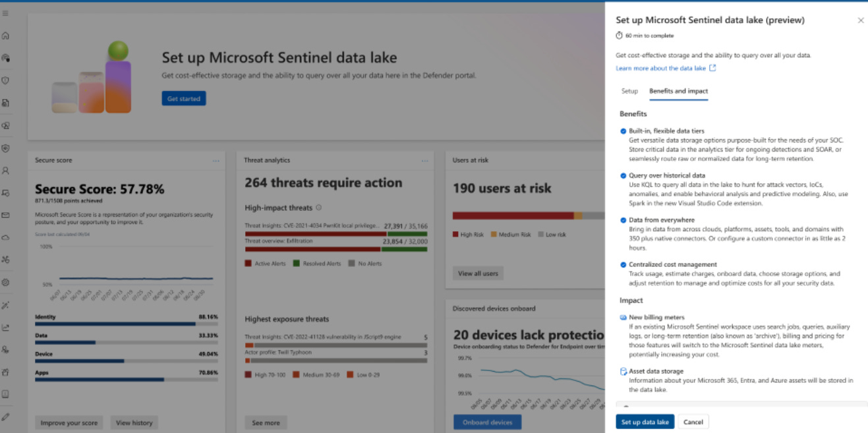
Task: Open the magic wand icon in sidebar
Action: point(5,304)
